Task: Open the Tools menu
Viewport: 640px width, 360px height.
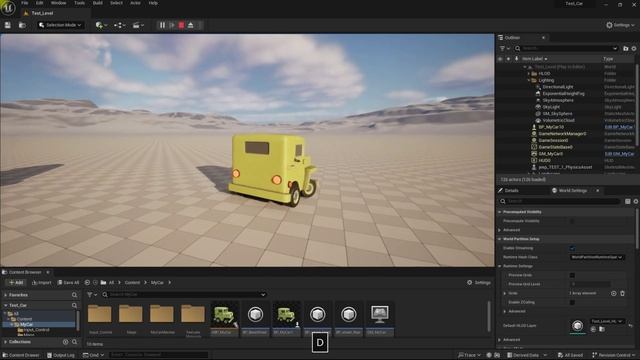Action: coord(80,3)
